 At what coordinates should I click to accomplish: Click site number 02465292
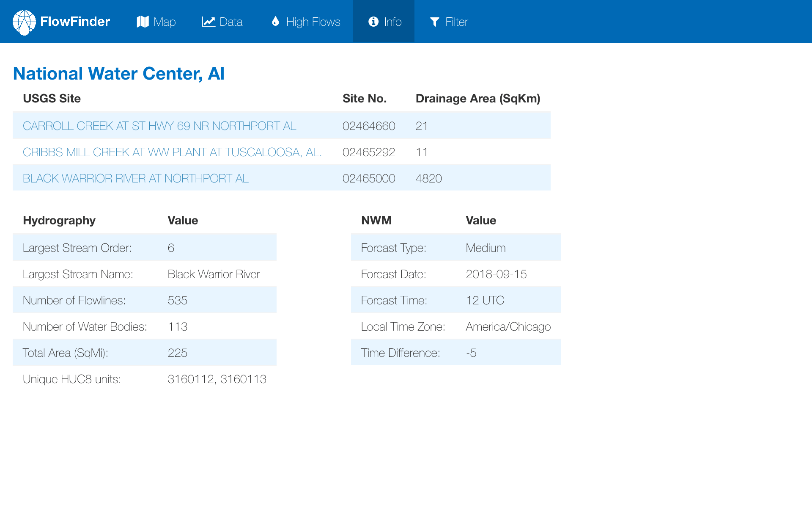coord(369,152)
